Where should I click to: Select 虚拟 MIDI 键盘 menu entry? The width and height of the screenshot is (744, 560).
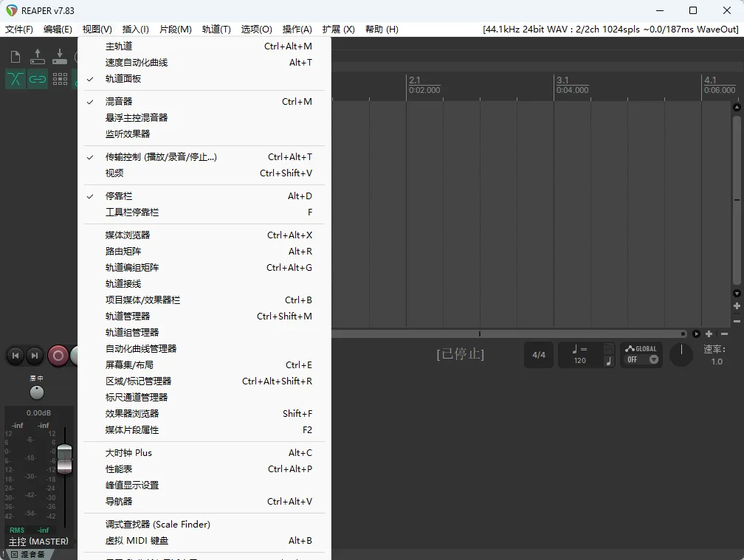pyautogui.click(x=204, y=541)
